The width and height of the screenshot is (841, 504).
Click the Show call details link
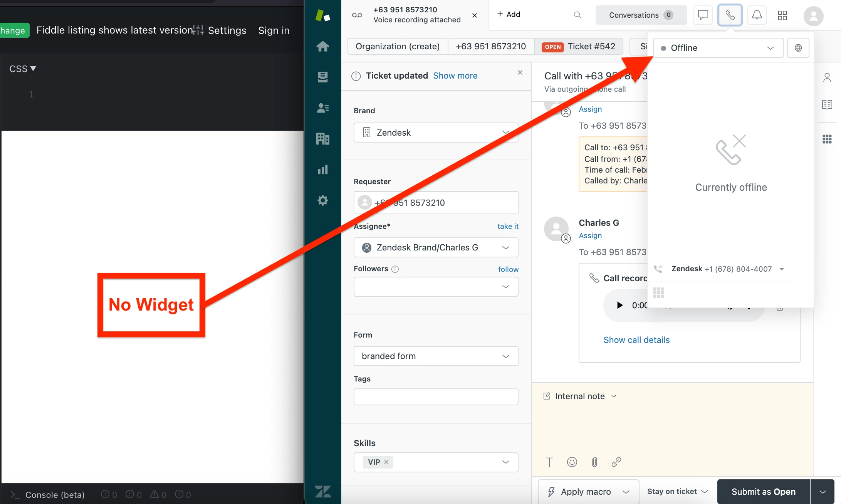coord(636,340)
